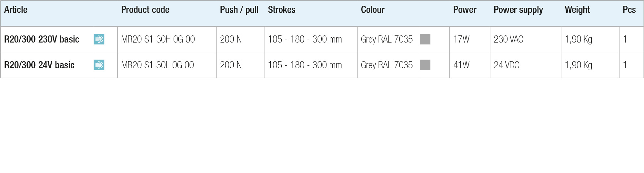Screen dimensions: 644x173
Task: Click the 17W power cell
Action: pyautogui.click(x=461, y=39)
